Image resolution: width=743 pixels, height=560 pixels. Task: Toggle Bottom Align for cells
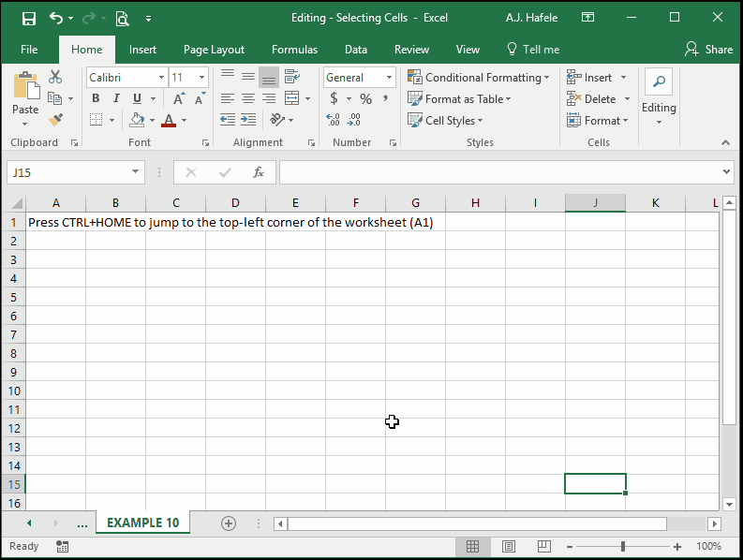tap(269, 77)
